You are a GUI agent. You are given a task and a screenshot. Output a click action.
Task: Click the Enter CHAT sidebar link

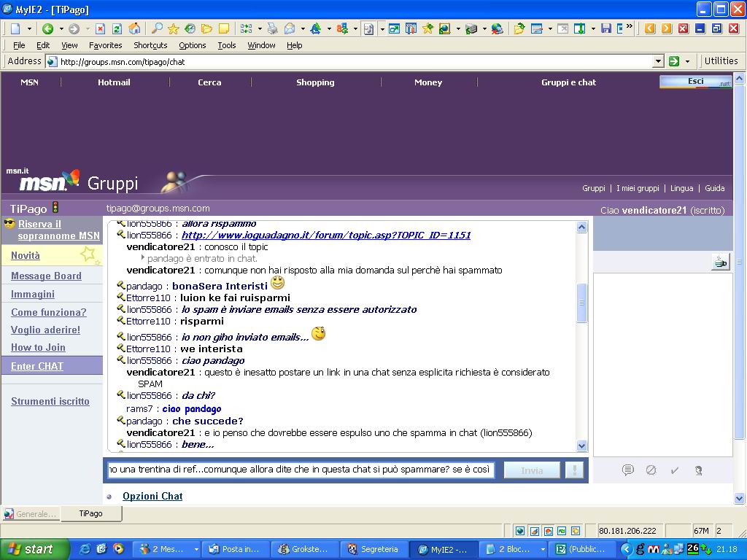(37, 366)
